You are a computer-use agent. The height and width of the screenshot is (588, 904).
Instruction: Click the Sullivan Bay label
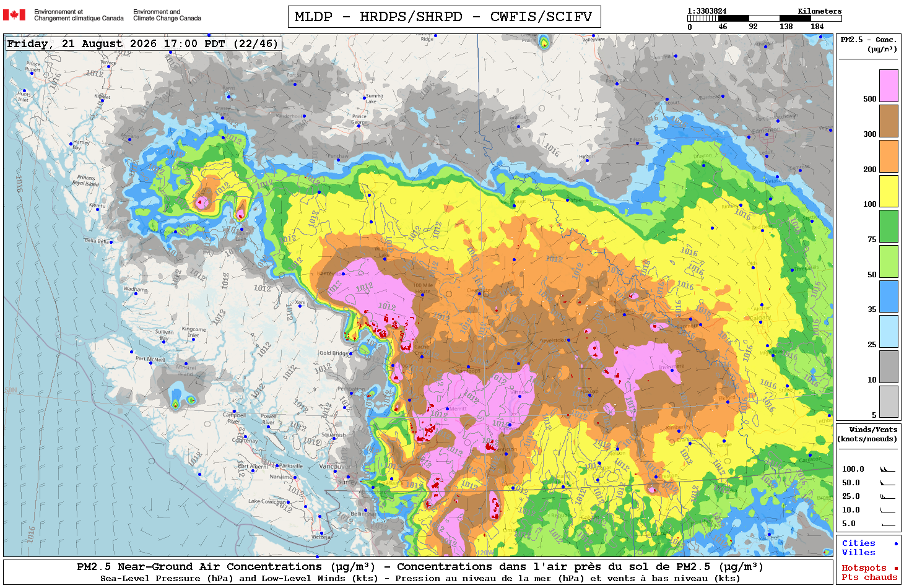(x=164, y=335)
